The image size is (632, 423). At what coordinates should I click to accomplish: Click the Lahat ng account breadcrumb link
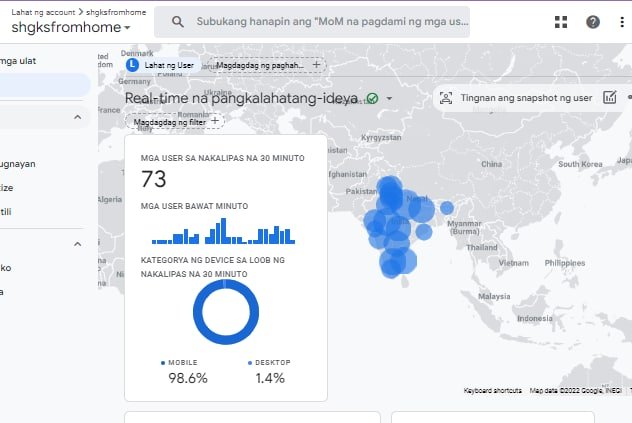click(40, 10)
